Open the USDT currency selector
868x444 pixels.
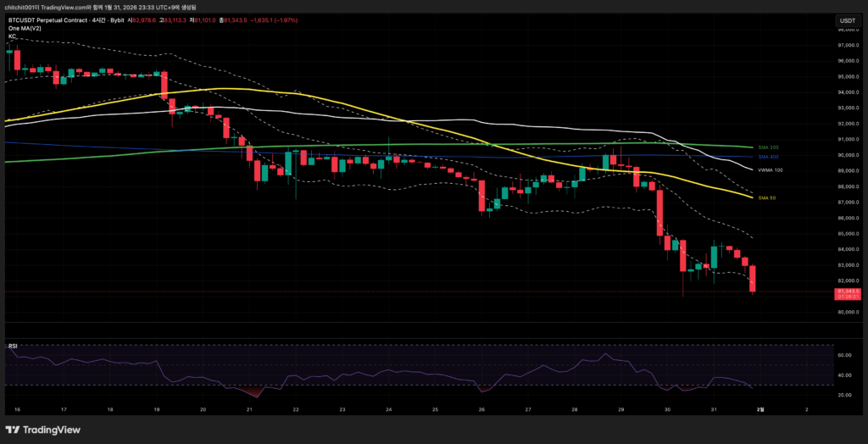click(x=847, y=19)
